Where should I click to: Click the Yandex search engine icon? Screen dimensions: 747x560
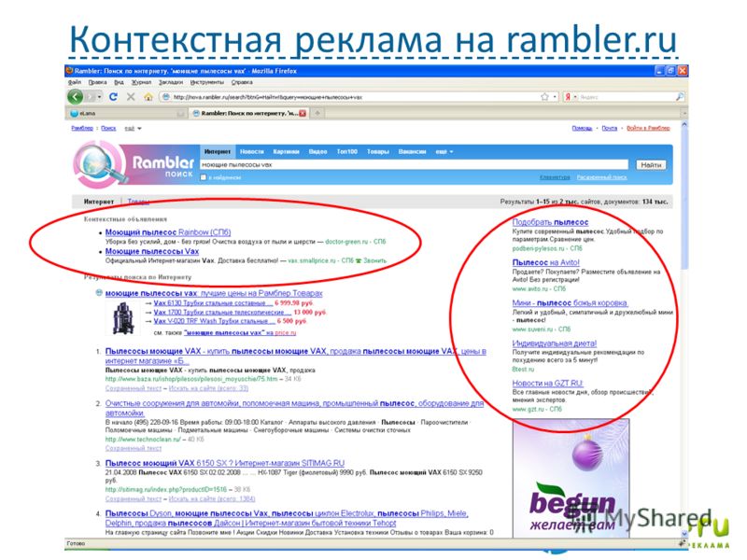(568, 97)
